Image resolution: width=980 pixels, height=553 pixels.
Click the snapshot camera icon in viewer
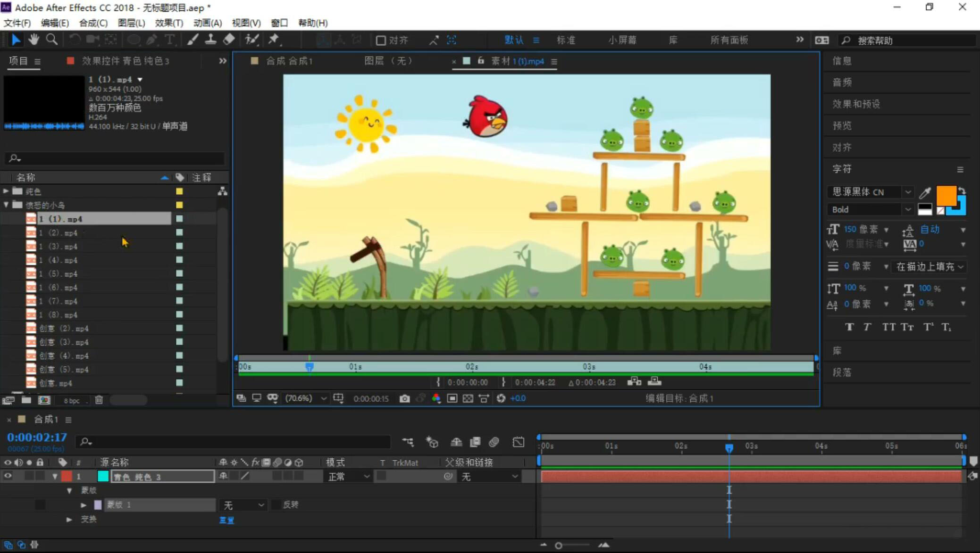404,398
